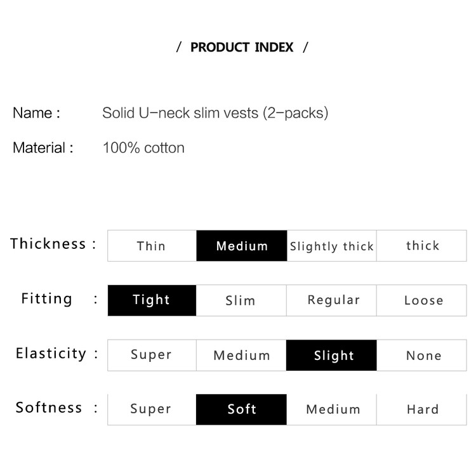
Task: Choose Slightly thick option
Action: [331, 246]
